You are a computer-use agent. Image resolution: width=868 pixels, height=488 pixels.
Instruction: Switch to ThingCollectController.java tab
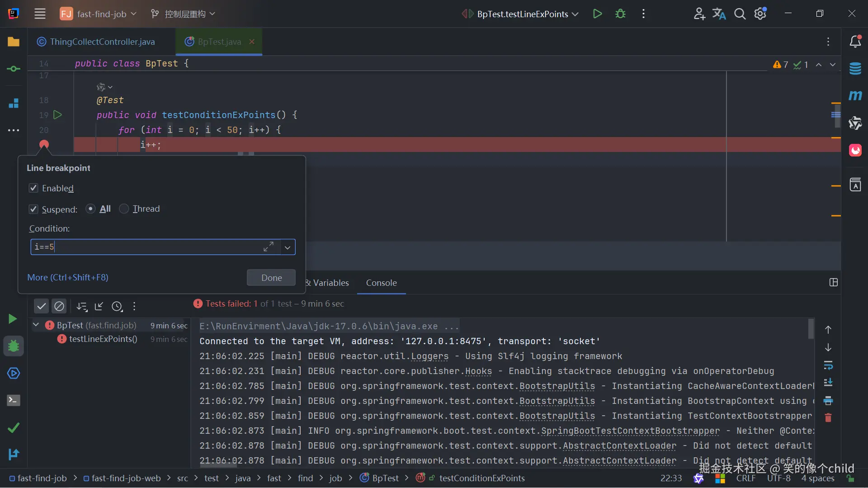tap(96, 42)
